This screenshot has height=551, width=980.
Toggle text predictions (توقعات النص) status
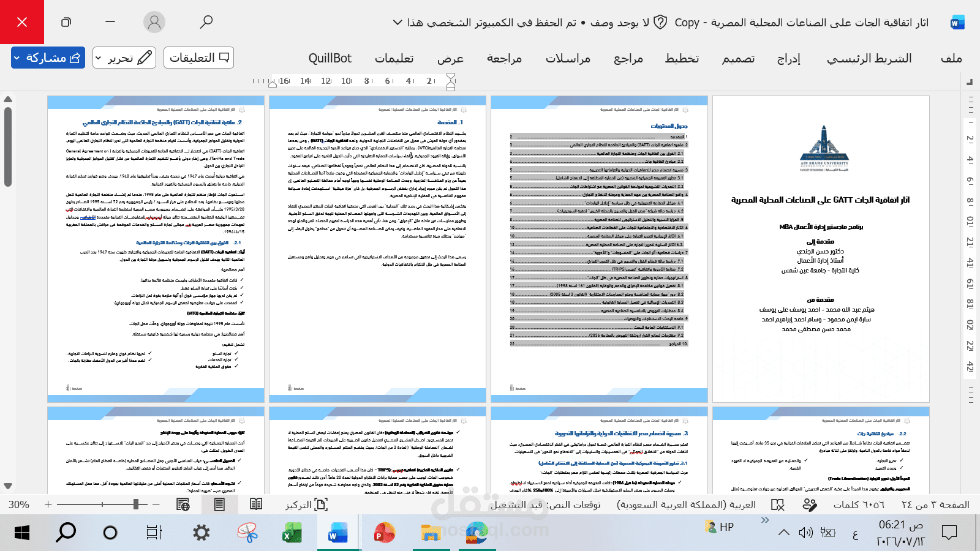tap(546, 504)
